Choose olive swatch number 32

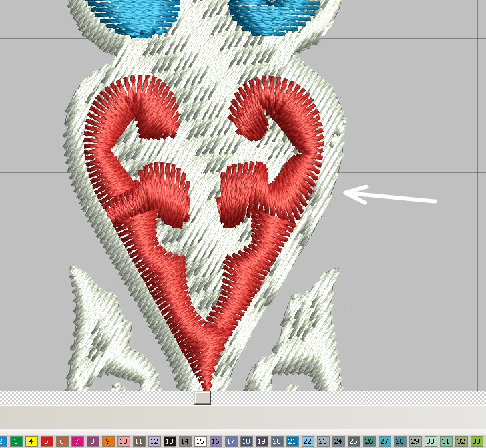(x=461, y=441)
